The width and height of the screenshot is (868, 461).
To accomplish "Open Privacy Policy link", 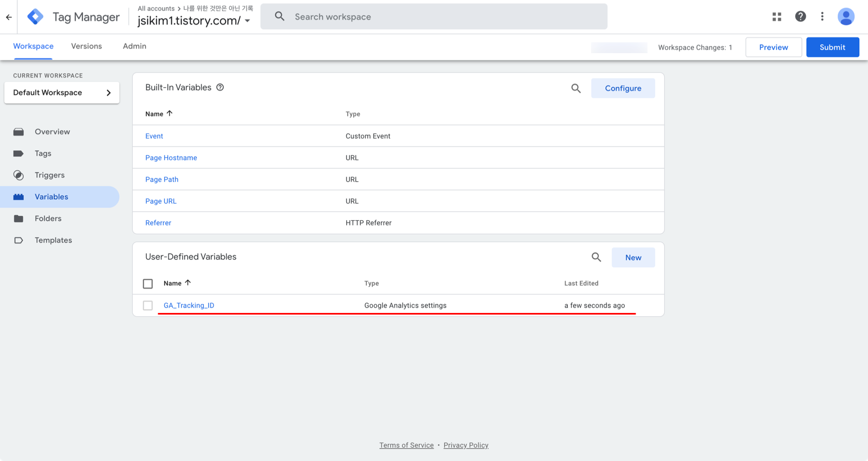I will click(466, 445).
